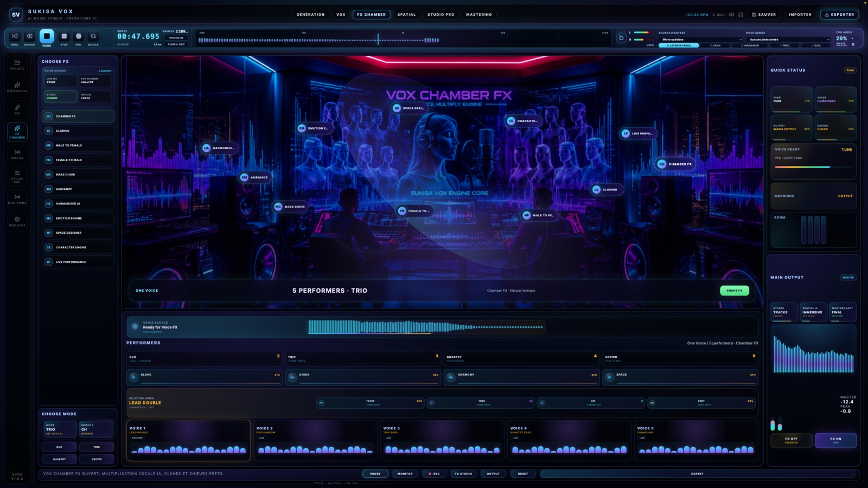Click the CE Character bubble in scene
868x488 pixels.
point(524,121)
